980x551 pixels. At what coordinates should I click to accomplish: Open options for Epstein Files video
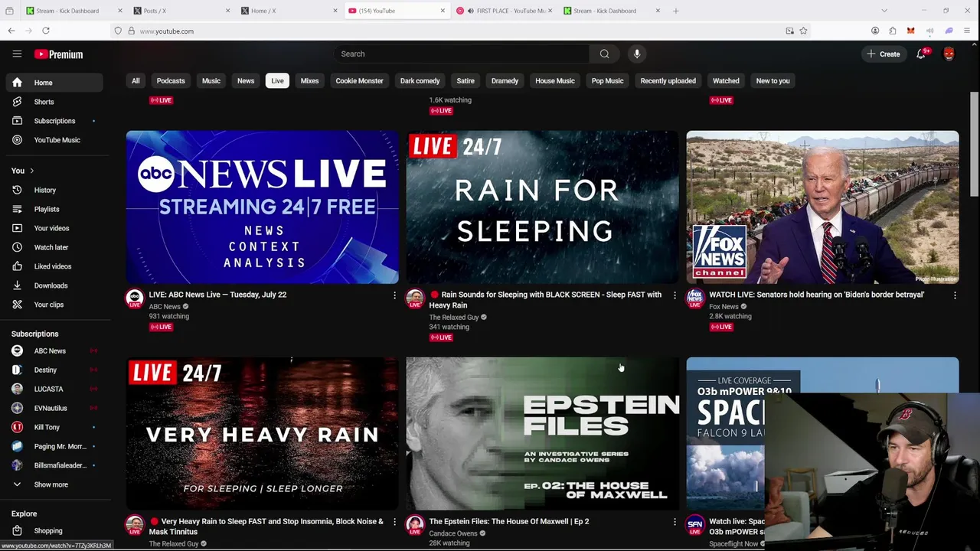click(675, 522)
